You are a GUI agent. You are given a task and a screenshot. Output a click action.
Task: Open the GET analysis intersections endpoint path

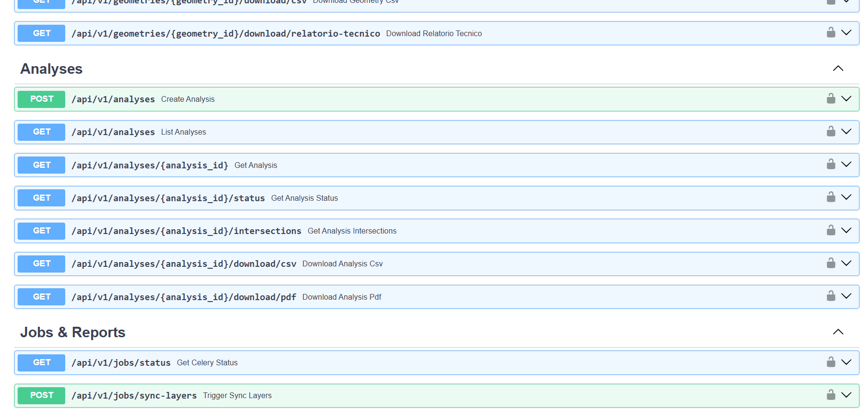click(186, 231)
